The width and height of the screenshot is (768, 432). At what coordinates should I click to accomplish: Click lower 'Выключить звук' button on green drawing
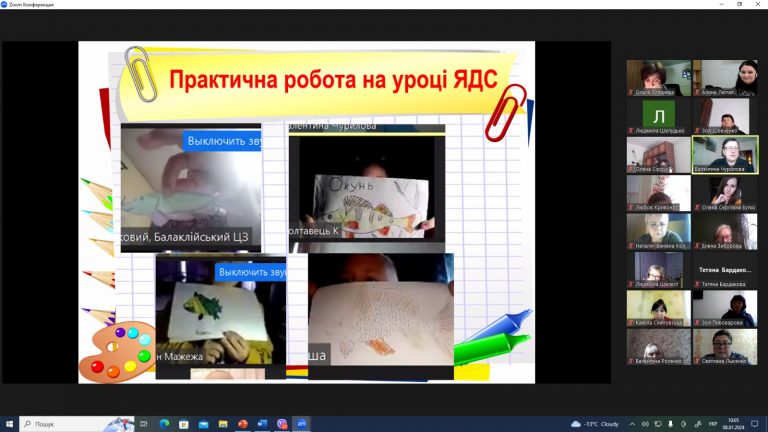point(250,272)
